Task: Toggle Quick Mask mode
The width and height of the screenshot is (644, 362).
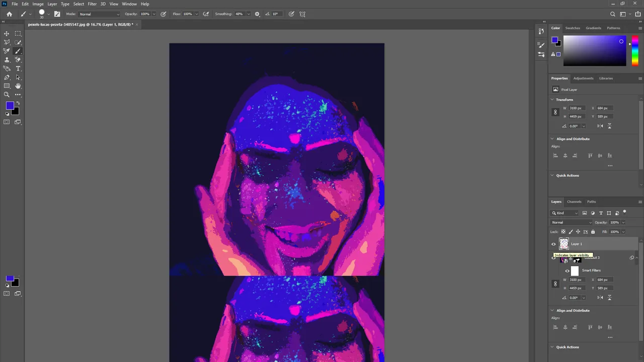Action: (x=7, y=122)
